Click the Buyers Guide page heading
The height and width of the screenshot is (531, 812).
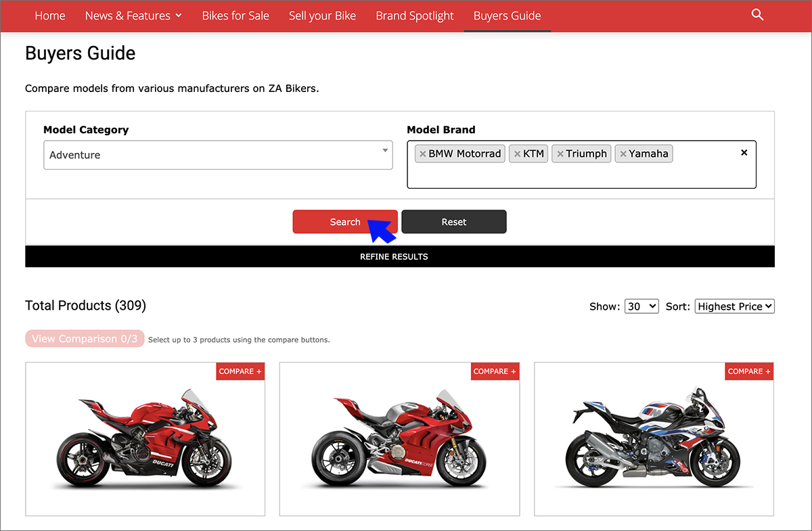81,53
